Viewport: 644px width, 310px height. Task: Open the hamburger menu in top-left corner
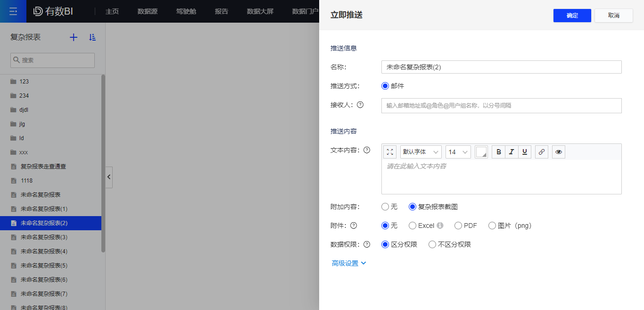click(x=13, y=11)
